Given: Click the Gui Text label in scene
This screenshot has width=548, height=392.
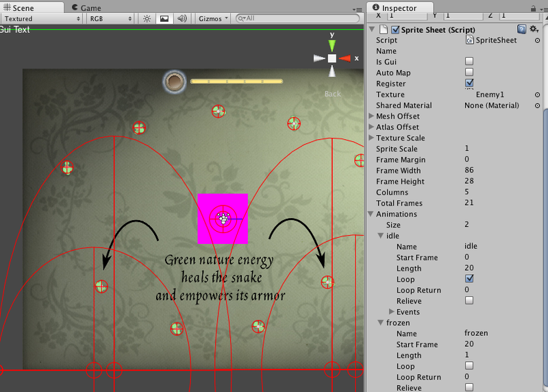Looking at the screenshot, I should coord(15,29).
